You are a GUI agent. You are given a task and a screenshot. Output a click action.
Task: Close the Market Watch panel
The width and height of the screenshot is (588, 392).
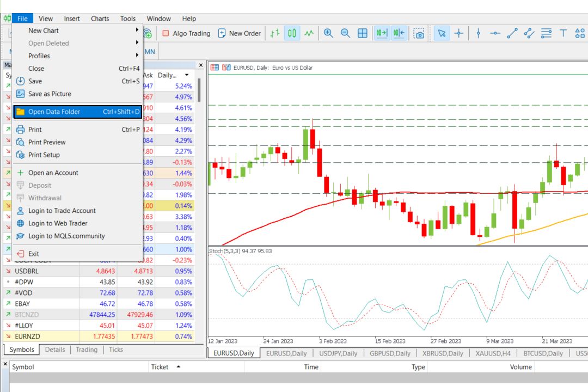[x=200, y=65]
